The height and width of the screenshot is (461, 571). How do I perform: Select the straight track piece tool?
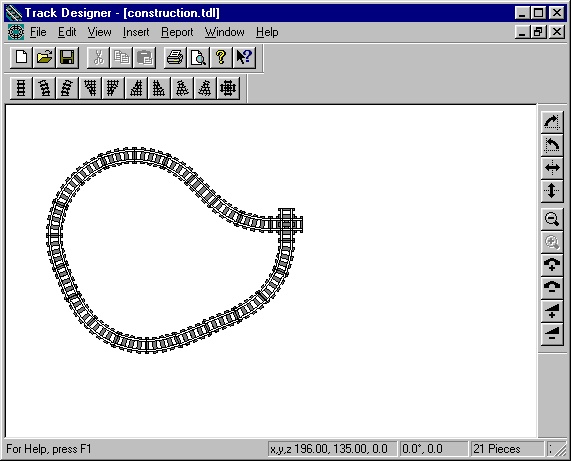coord(21,88)
